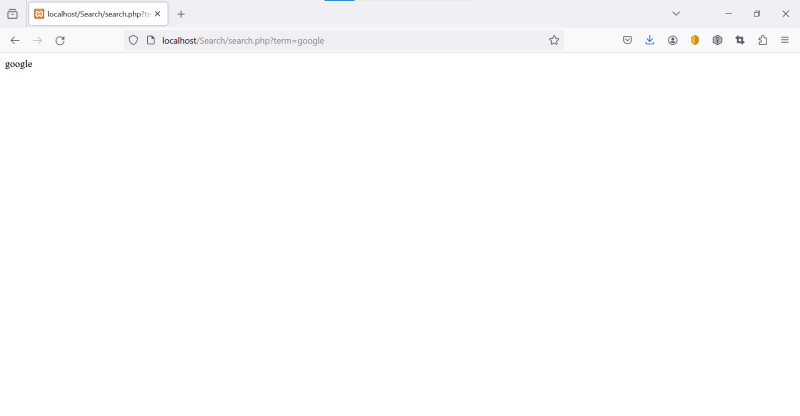
Task: Bookmark this page with star icon
Action: coord(554,40)
